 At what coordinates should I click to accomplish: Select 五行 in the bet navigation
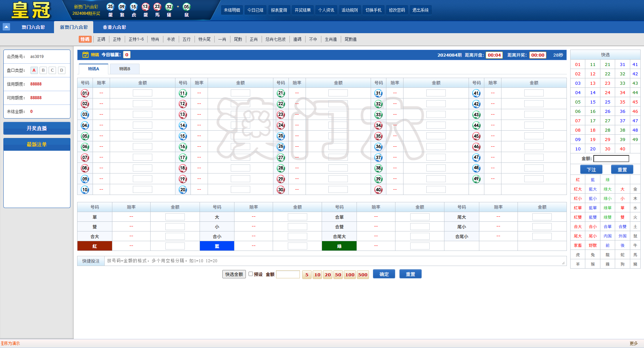[186, 39]
